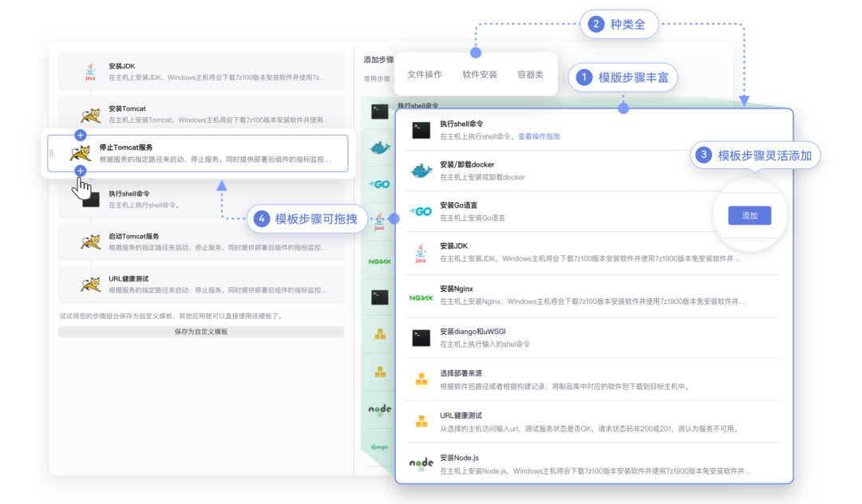862x504 pixels.
Task: Select the 容器类 tab
Action: [x=530, y=73]
